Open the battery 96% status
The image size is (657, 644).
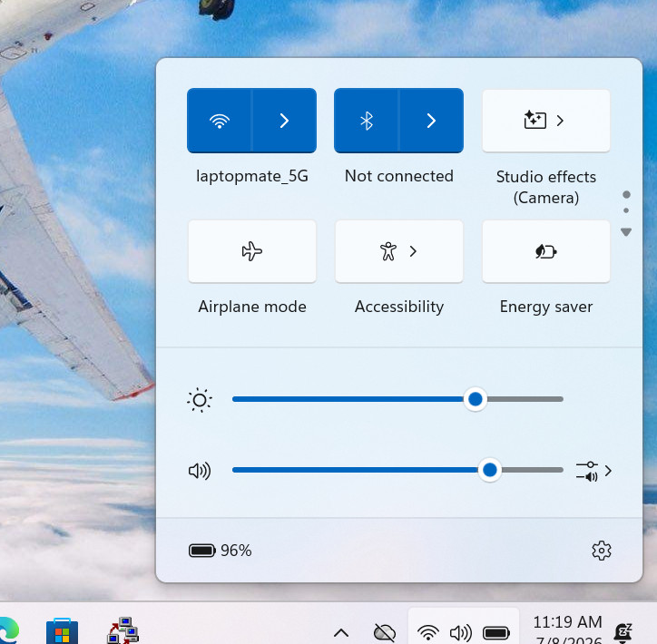(x=220, y=551)
